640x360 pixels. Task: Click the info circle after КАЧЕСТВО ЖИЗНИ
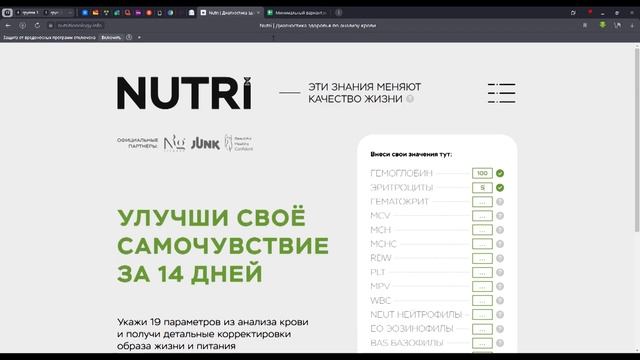(x=410, y=99)
